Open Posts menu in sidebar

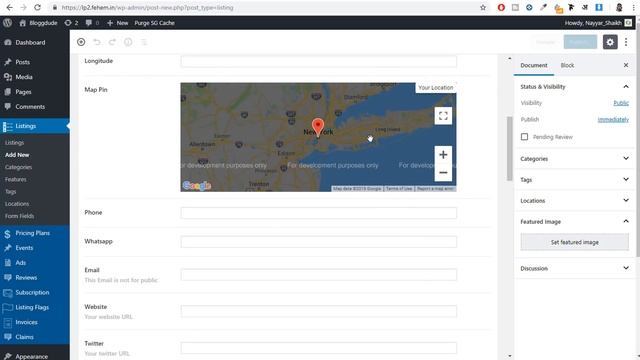tap(22, 62)
